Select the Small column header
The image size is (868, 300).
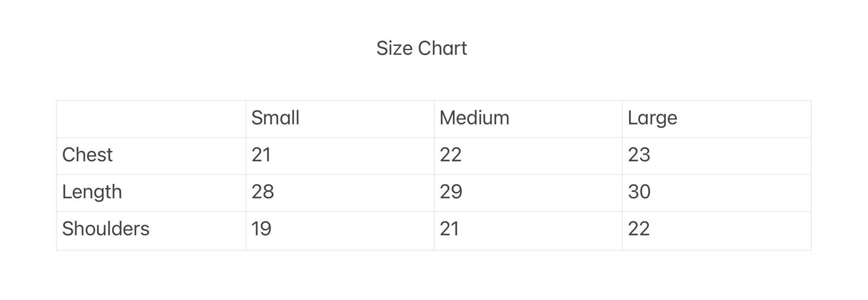[275, 118]
